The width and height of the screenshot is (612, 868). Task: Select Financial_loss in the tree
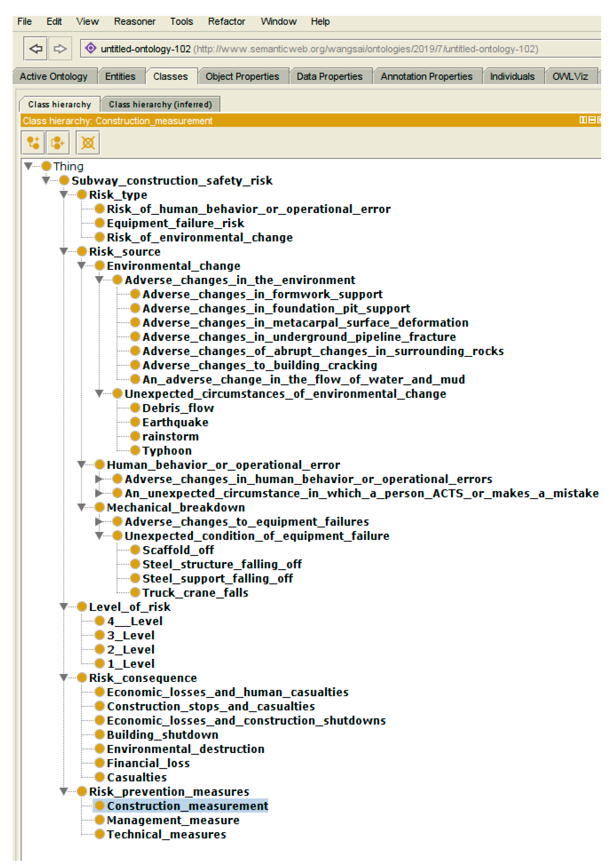(x=148, y=763)
